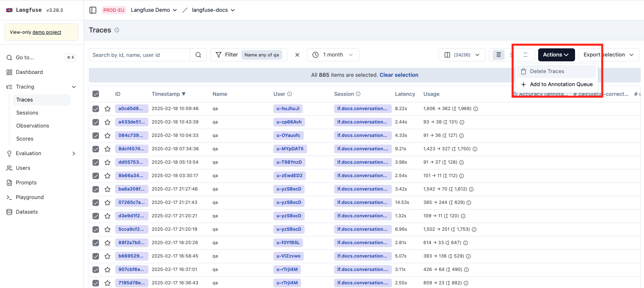Viewport: 644px width, 288px height.
Task: Click the Clear selection link
Action: coord(399,75)
